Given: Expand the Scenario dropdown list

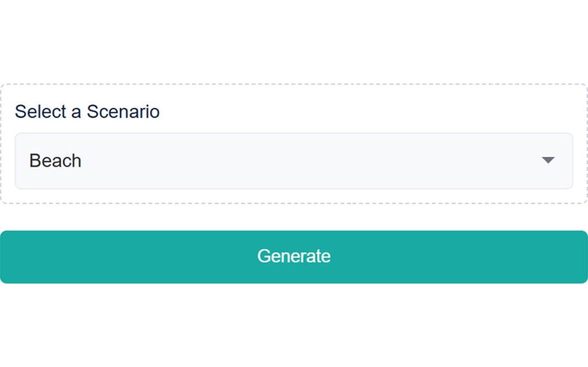Looking at the screenshot, I should [293, 161].
